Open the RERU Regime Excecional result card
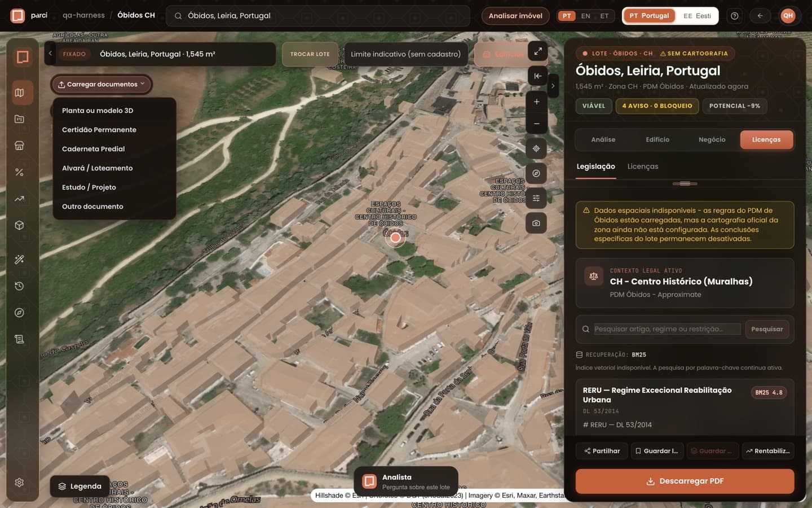The width and height of the screenshot is (812, 508). [x=685, y=407]
